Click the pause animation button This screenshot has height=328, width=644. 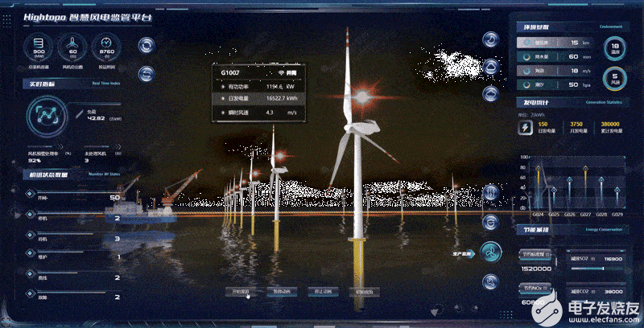[x=281, y=292]
